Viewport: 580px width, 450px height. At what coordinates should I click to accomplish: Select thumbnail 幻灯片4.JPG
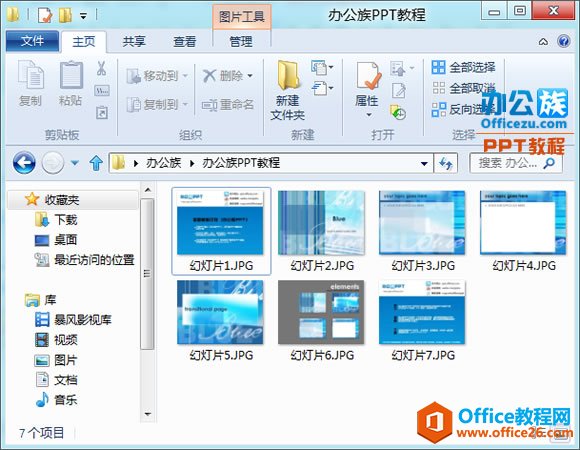[x=524, y=231]
